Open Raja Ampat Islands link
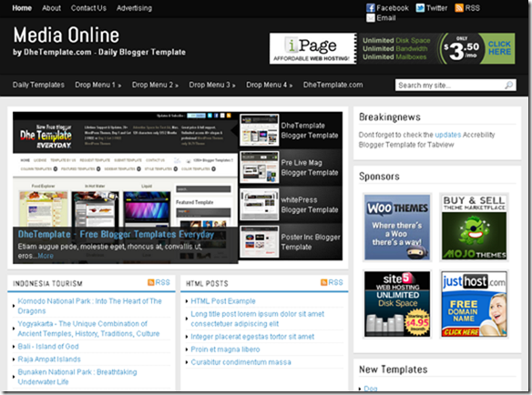 tap(49, 360)
